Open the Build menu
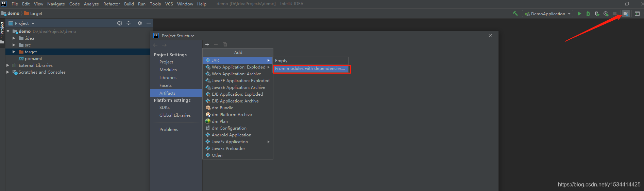This screenshot has width=644, height=191. point(129,4)
